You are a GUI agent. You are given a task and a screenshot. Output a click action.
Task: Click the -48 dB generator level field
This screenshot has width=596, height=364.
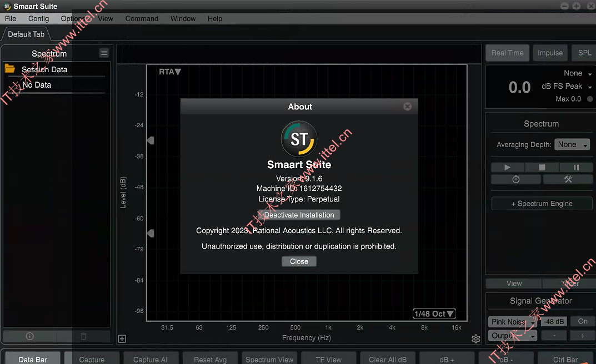[553, 321]
